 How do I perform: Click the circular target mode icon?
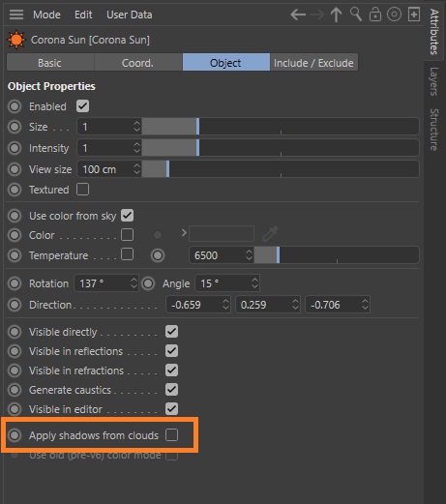tap(394, 15)
